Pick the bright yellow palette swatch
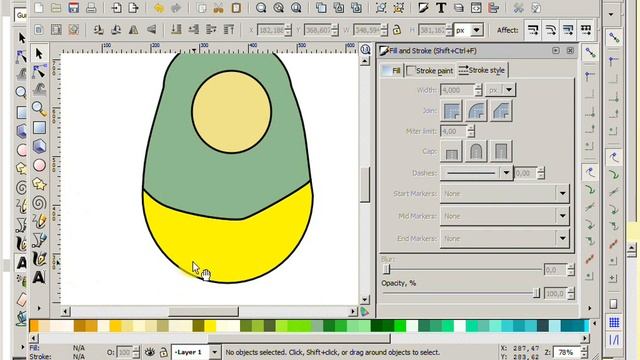 [x=210, y=326]
